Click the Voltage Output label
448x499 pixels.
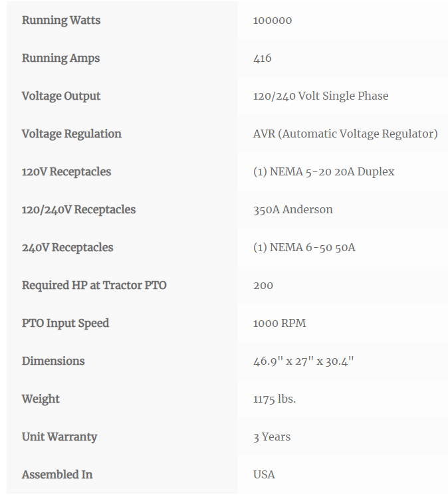61,96
